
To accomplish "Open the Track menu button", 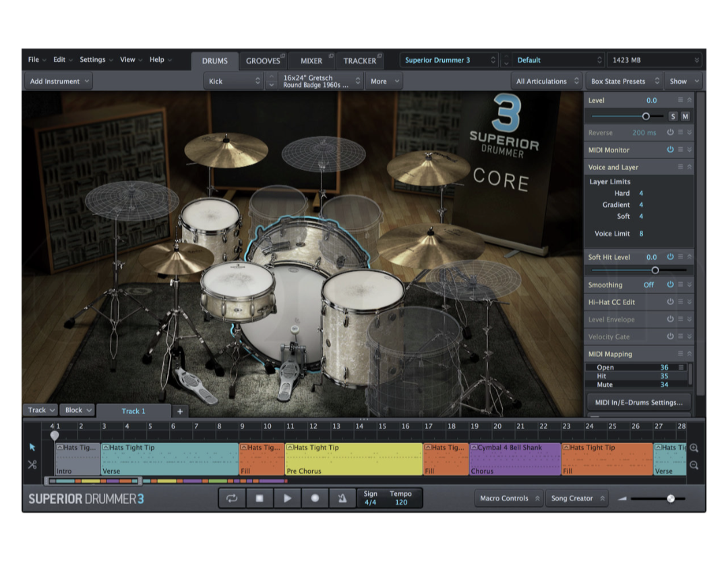I will pos(41,410).
